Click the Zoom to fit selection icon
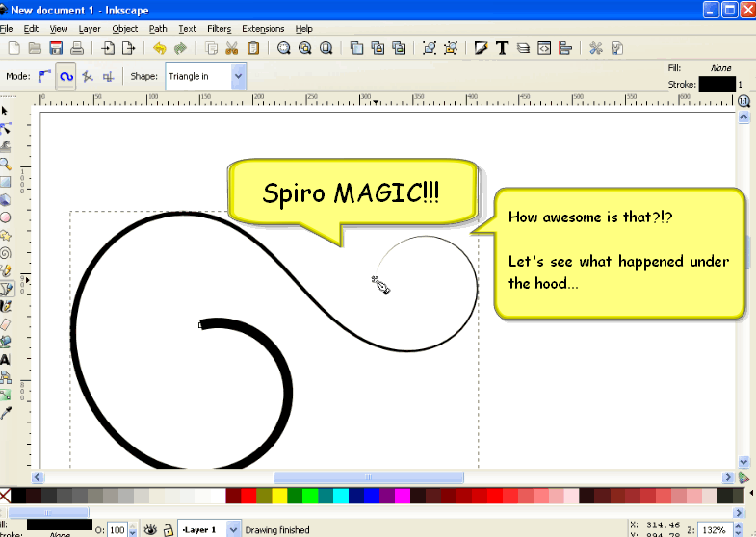 tap(283, 48)
